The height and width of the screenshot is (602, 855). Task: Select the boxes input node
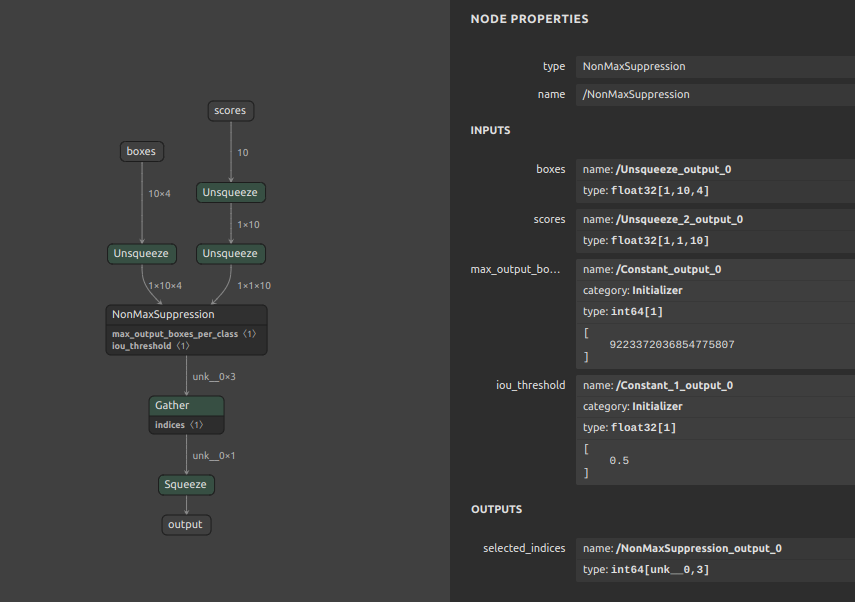142,152
